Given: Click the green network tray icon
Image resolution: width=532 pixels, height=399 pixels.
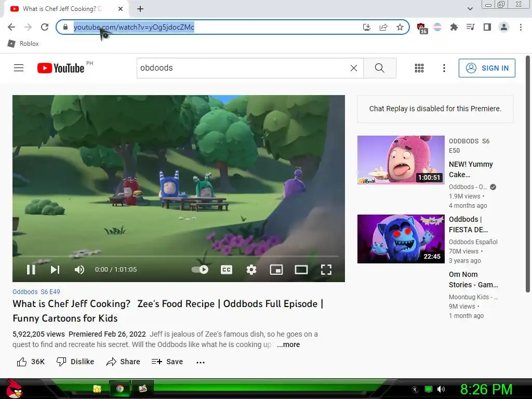Looking at the screenshot, I should (x=429, y=390).
